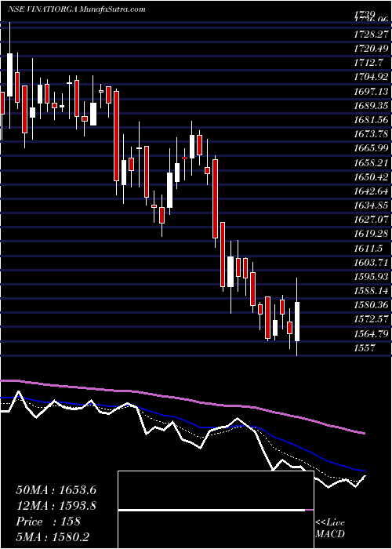Click the 1673.78 price axis label

pyautogui.click(x=372, y=134)
